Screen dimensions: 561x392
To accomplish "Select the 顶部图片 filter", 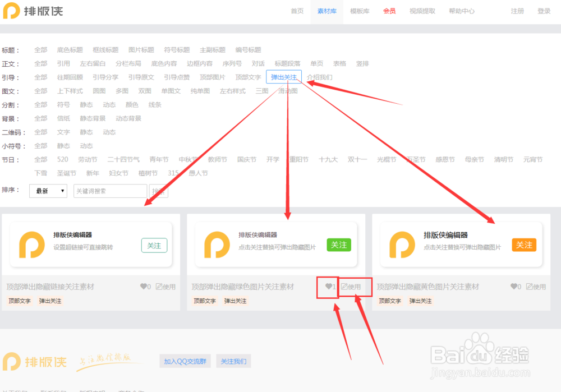I will [x=213, y=77].
